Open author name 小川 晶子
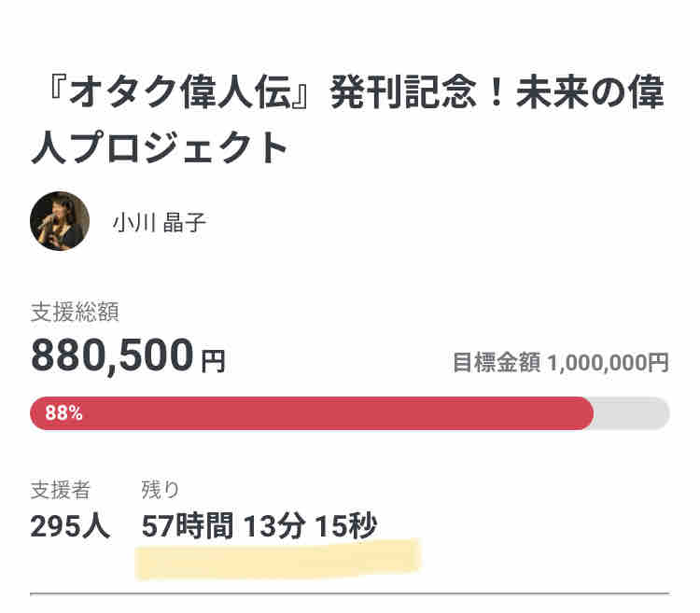This screenshot has width=700, height=613. coord(158,222)
